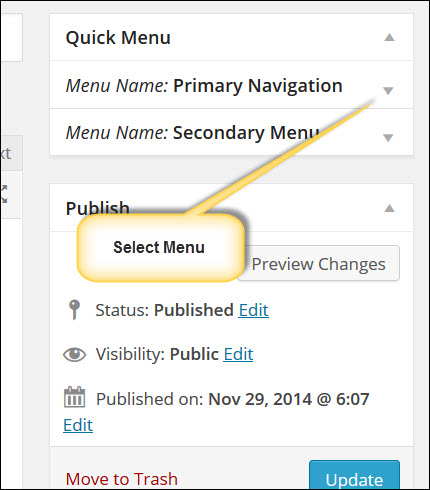Click the fullscreen expand icon at left edge
Viewport: 430px width, 490px height.
pyautogui.click(x=3, y=194)
